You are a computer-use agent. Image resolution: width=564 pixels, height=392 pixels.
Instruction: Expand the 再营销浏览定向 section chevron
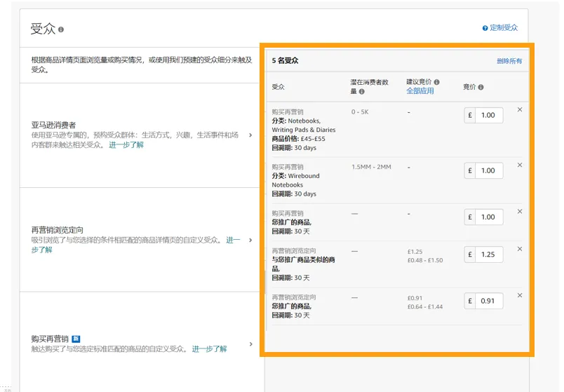pos(250,241)
